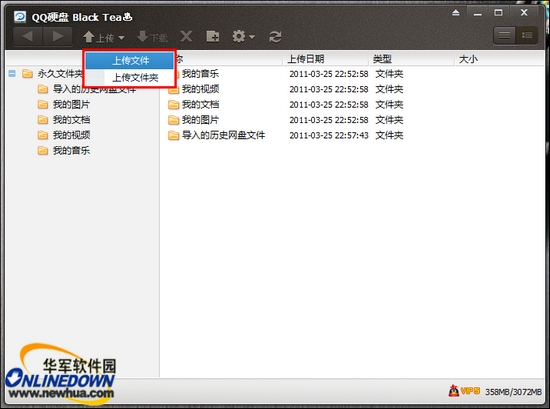The width and height of the screenshot is (550, 409).
Task: Sort by 上传日期 column header
Action: click(x=326, y=59)
